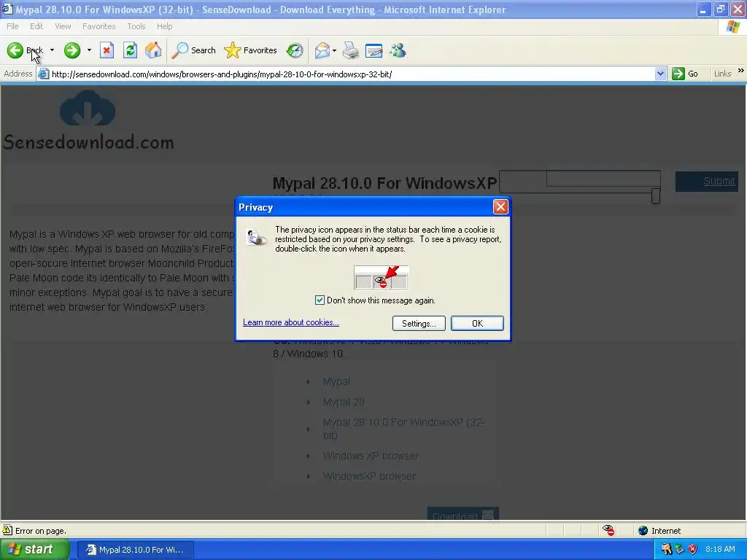Go to the Home page icon

click(x=153, y=50)
